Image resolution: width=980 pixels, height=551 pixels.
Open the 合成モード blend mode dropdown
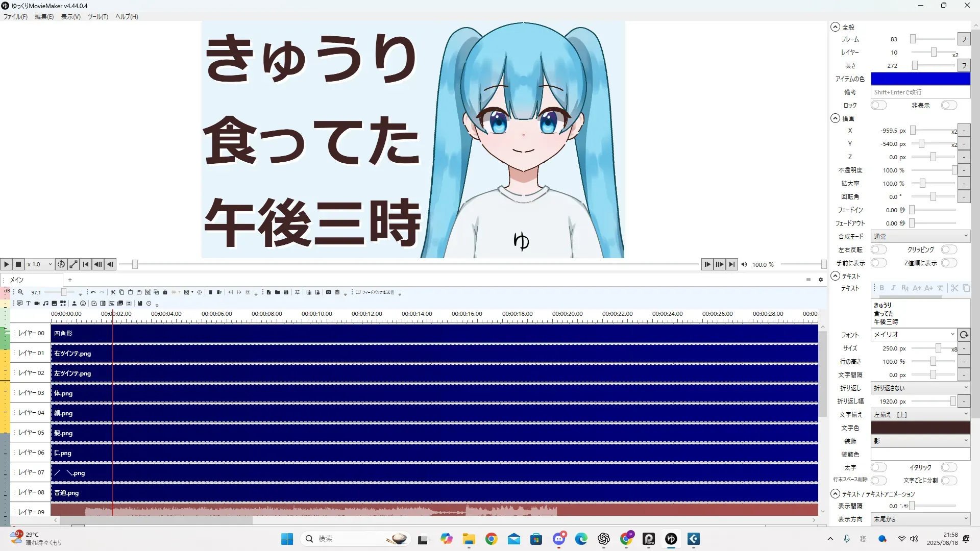[x=920, y=236]
